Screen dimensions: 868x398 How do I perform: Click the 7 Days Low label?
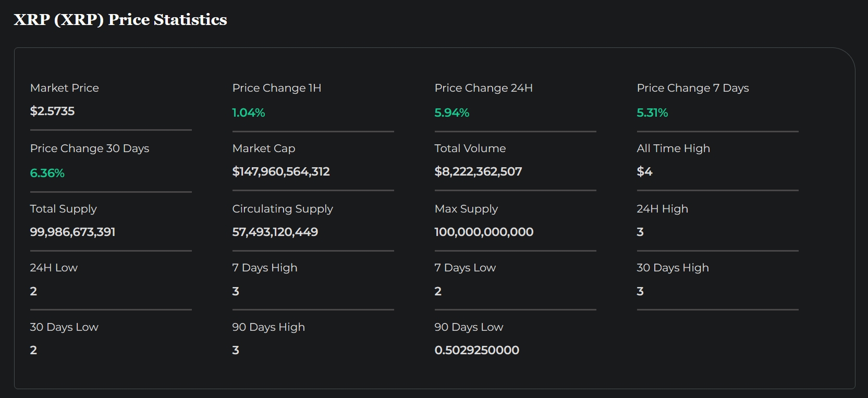point(465,268)
